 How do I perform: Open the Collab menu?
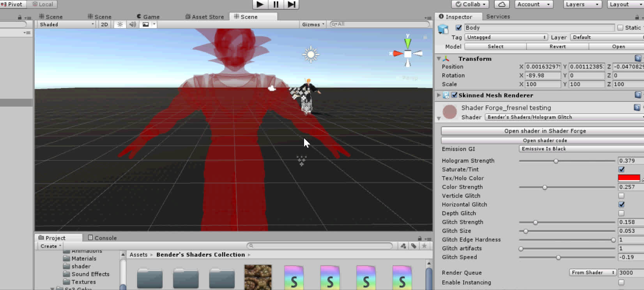pyautogui.click(x=470, y=4)
